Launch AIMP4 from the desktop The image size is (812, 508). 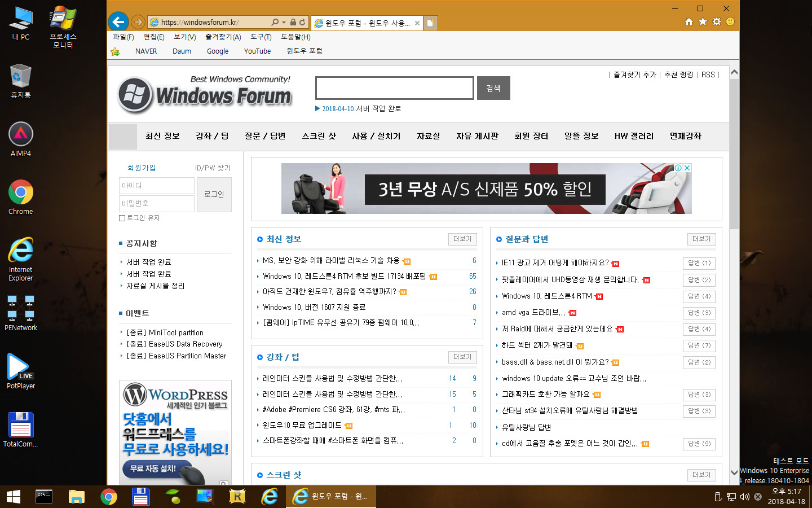click(x=21, y=139)
